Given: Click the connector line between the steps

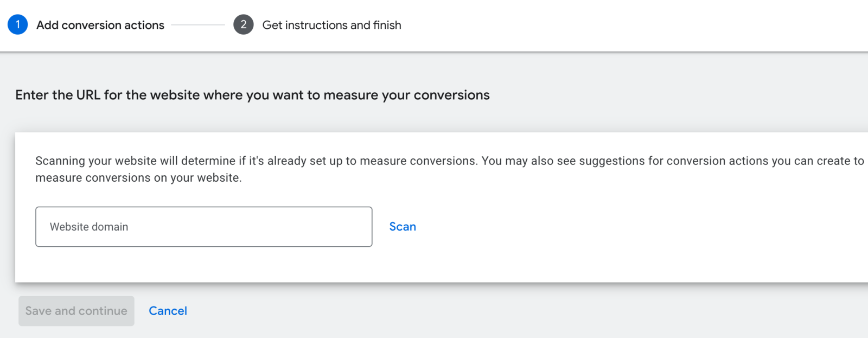Looking at the screenshot, I should coord(198,25).
